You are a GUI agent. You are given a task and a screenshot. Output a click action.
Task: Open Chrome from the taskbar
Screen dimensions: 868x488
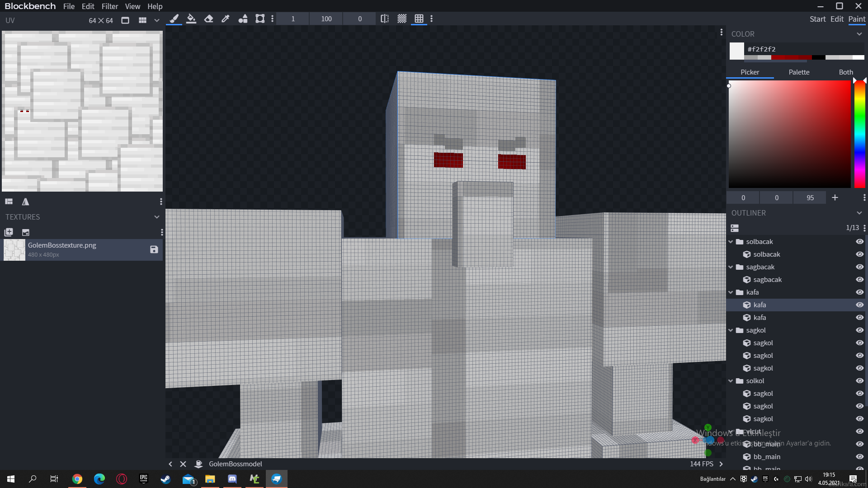point(77,479)
